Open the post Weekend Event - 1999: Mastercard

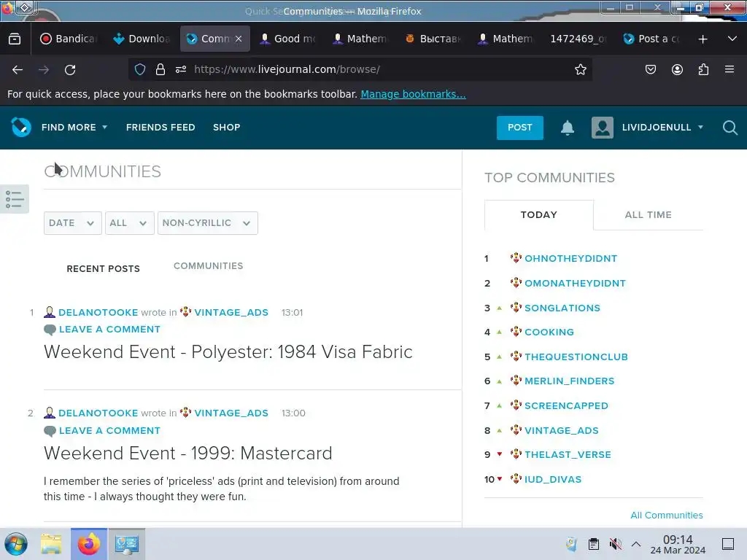(187, 454)
